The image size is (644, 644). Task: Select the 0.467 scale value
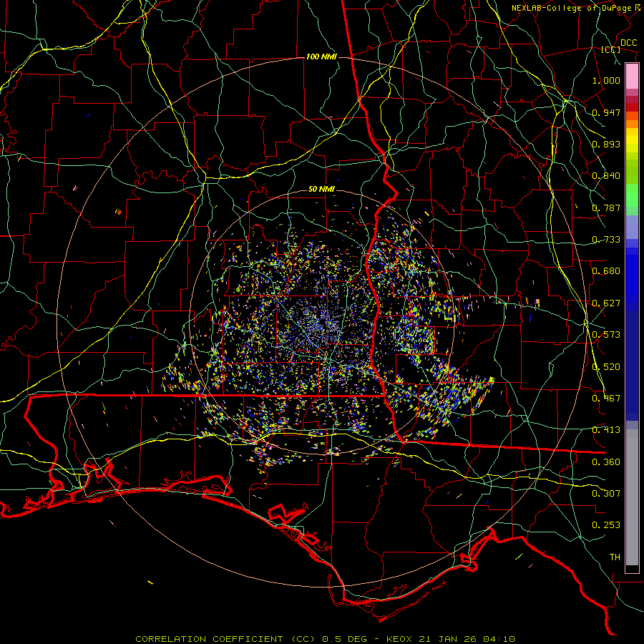click(x=606, y=399)
